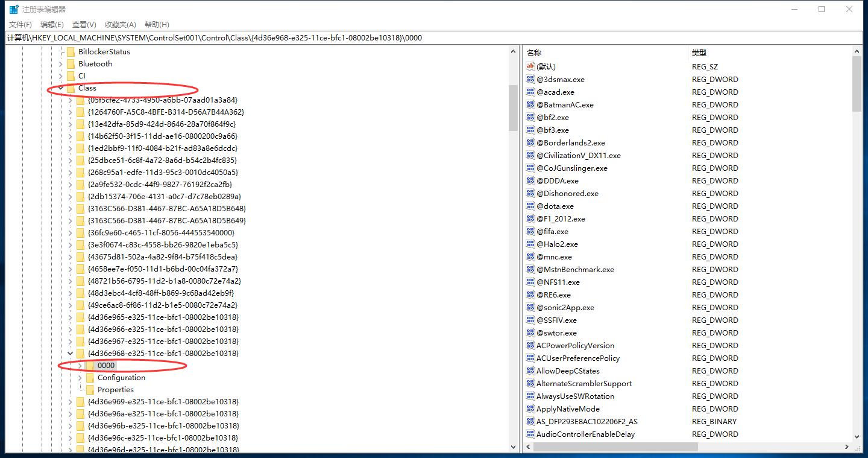The image size is (868, 458).
Task: Select the 0000 folder icon
Action: point(90,366)
